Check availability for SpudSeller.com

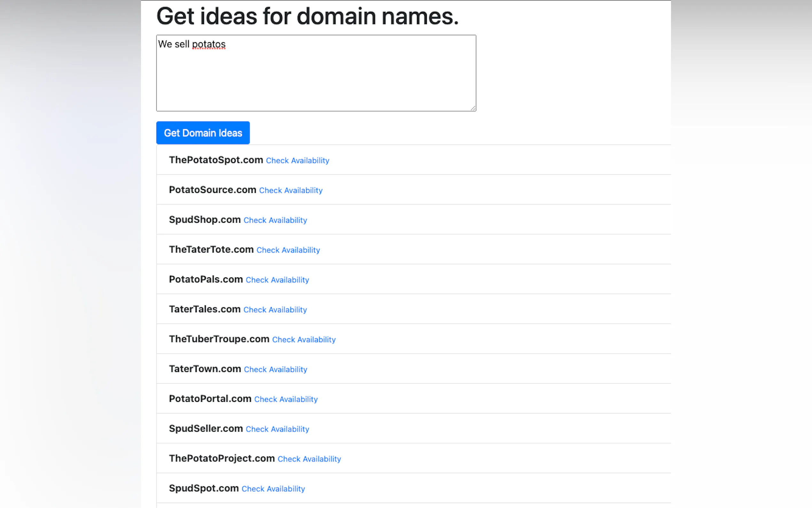(x=277, y=429)
